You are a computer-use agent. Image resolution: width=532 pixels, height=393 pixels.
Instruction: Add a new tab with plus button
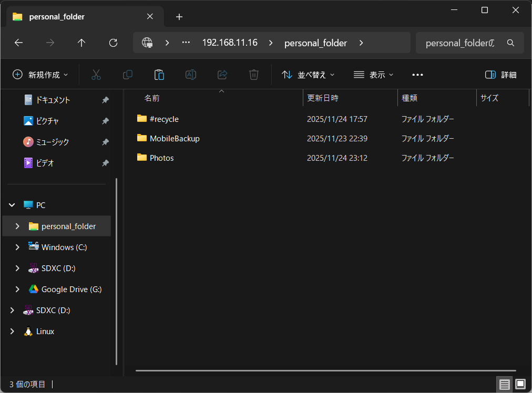(179, 17)
